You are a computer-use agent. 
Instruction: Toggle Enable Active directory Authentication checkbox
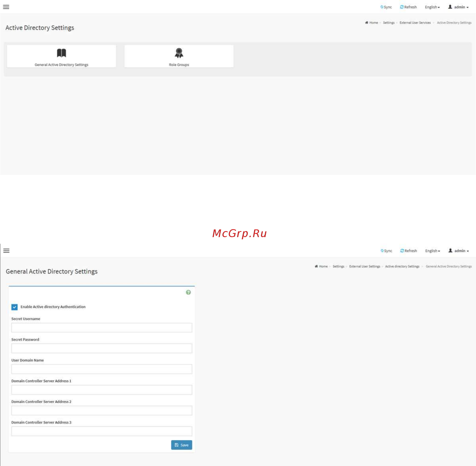tap(15, 307)
